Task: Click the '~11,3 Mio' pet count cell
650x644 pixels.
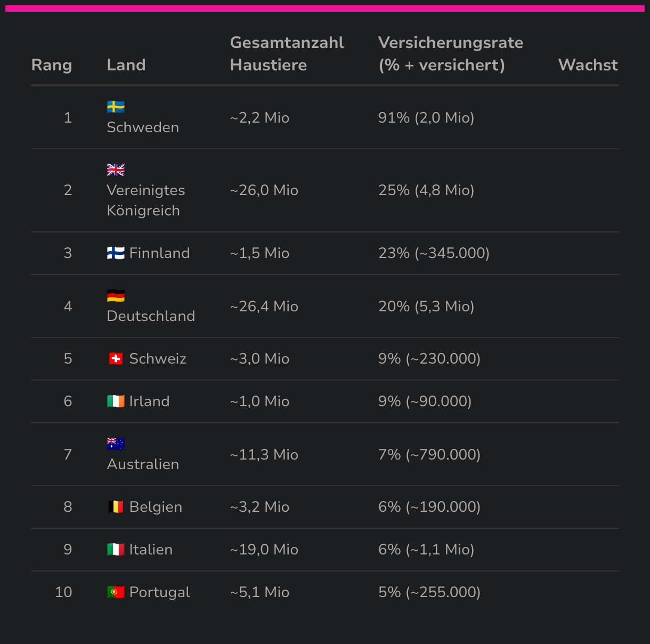Action: [x=264, y=455]
